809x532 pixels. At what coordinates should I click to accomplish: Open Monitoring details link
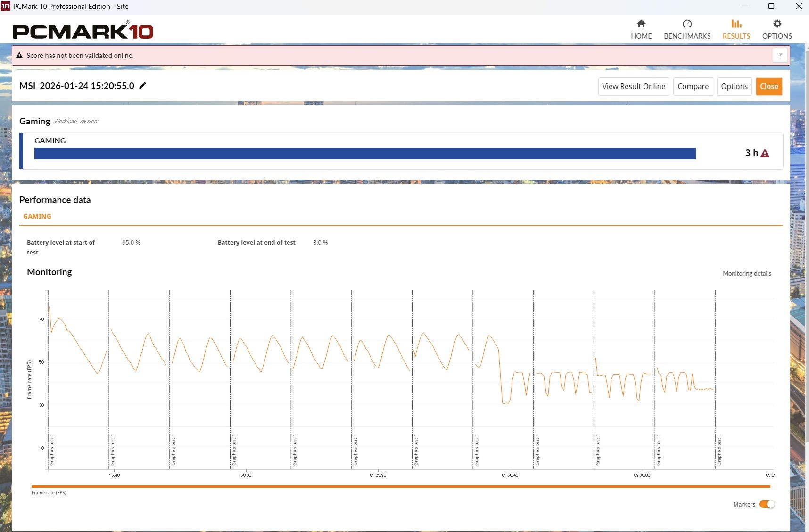tap(747, 273)
